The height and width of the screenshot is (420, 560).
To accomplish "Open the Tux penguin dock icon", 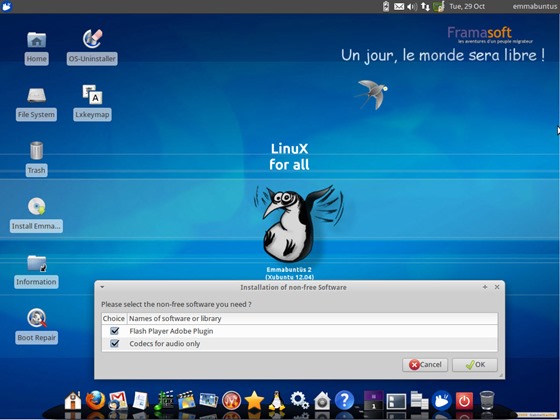I will coord(276,401).
